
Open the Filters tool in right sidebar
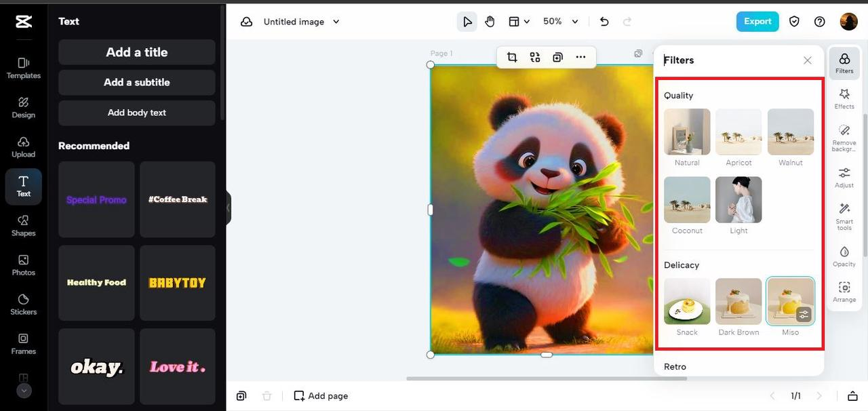point(844,63)
